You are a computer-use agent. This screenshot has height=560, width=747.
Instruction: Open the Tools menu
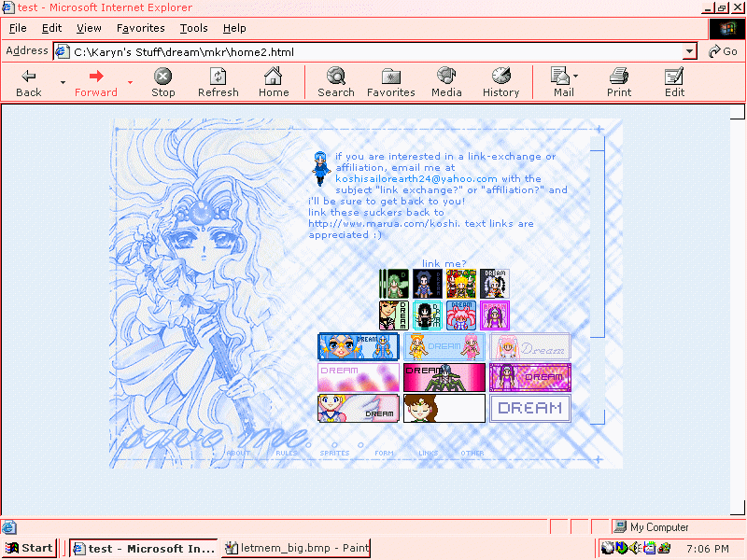pyautogui.click(x=194, y=28)
